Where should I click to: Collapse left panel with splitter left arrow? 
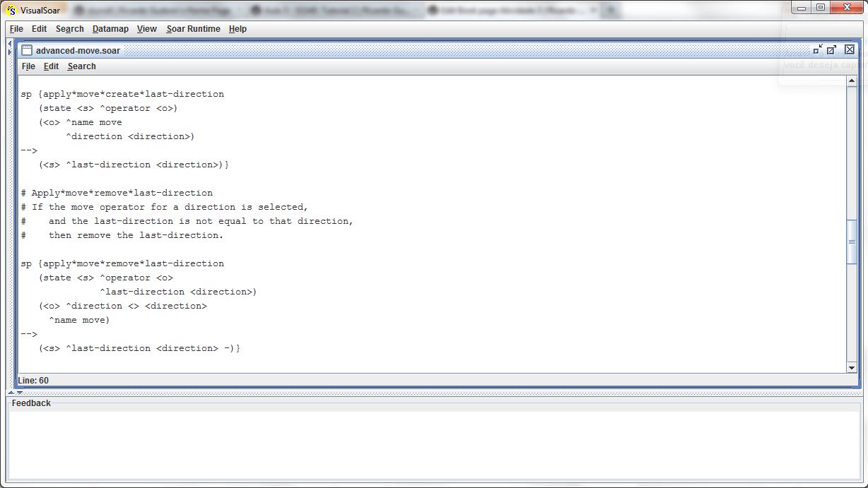9,44
